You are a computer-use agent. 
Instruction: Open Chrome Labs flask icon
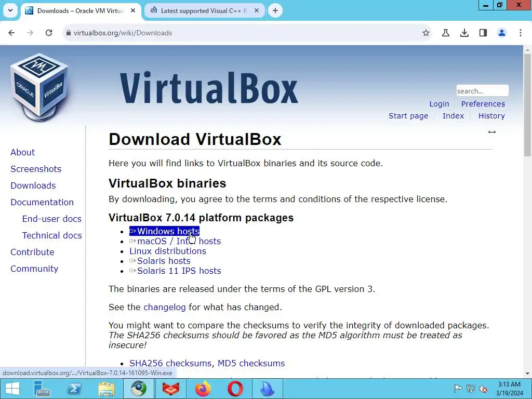[x=446, y=33]
